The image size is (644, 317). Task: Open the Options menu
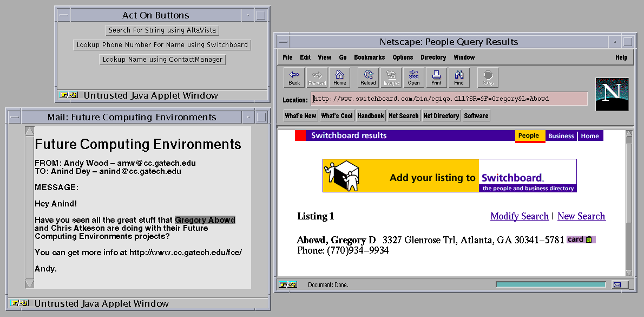tap(403, 57)
